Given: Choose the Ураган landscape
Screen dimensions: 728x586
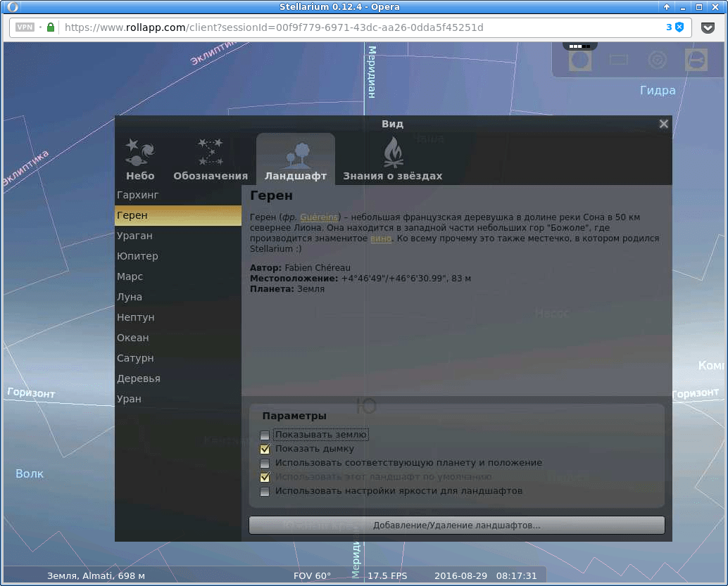Looking at the screenshot, I should (x=178, y=236).
